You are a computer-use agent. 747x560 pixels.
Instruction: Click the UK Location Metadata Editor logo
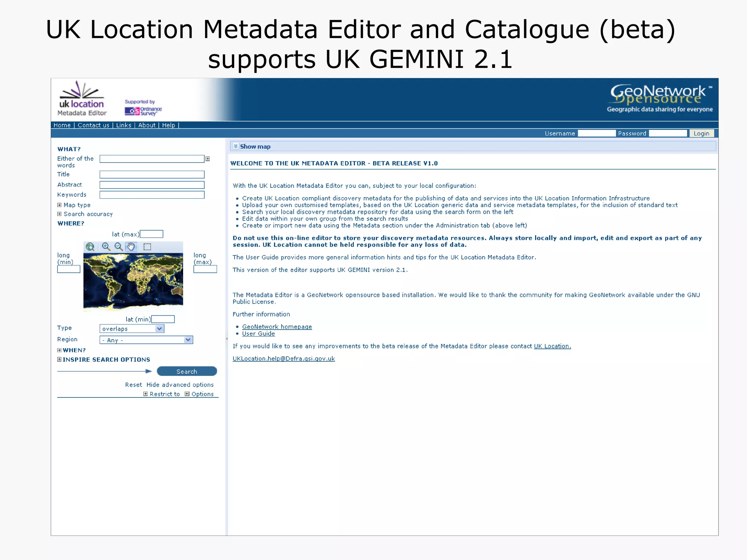tap(82, 98)
